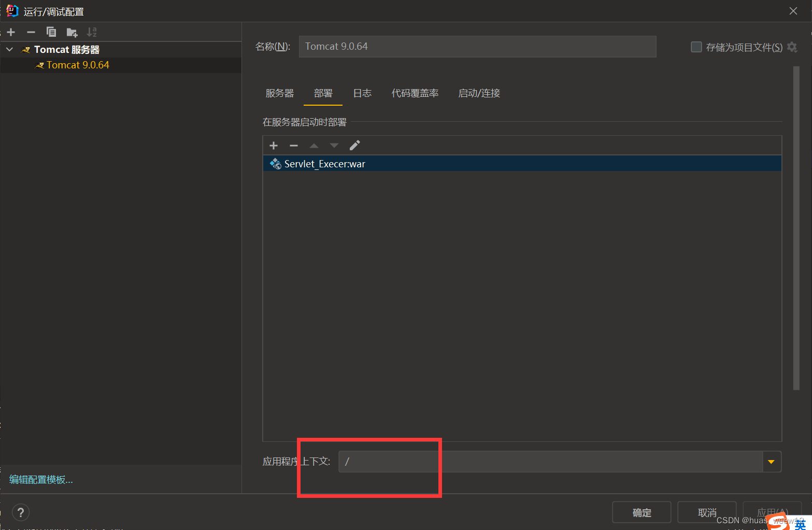
Task: Open the application context dropdown
Action: pyautogui.click(x=771, y=462)
